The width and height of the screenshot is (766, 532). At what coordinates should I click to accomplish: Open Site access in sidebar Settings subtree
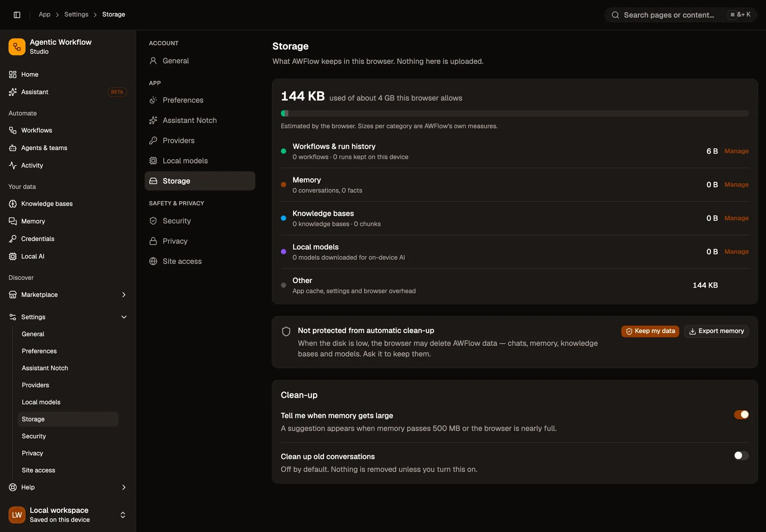(x=68, y=470)
